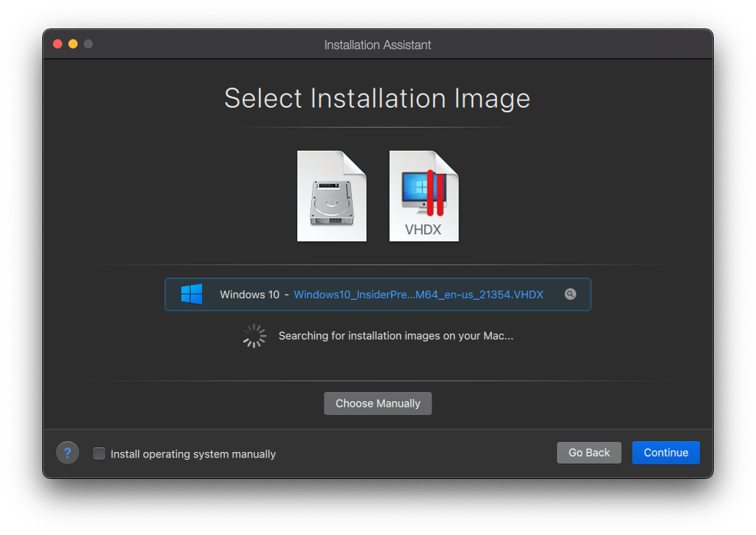Click the Installation Assistant title bar text
Image resolution: width=756 pixels, height=535 pixels.
(x=377, y=45)
